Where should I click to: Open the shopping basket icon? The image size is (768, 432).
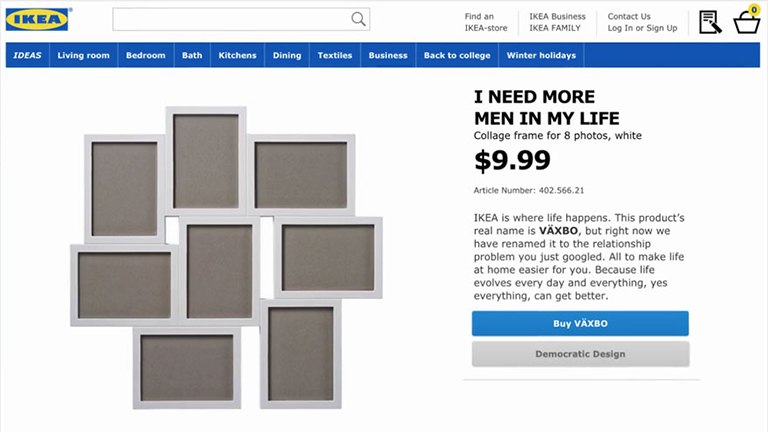point(746,21)
